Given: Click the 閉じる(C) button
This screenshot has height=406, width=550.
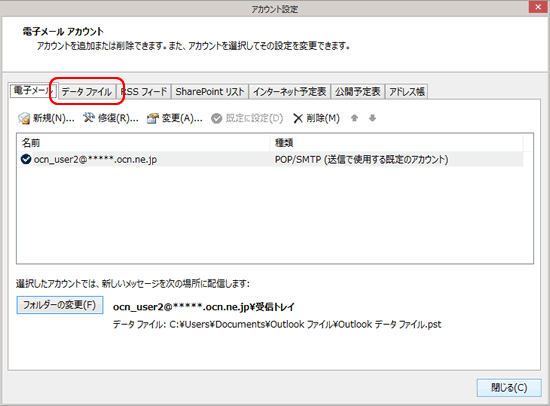Looking at the screenshot, I should [x=509, y=388].
